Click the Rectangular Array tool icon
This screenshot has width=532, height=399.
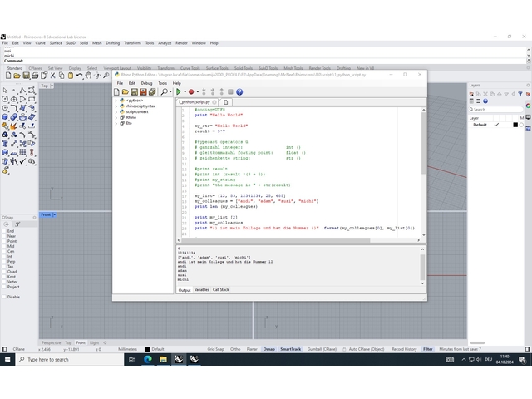pyautogui.click(x=22, y=153)
